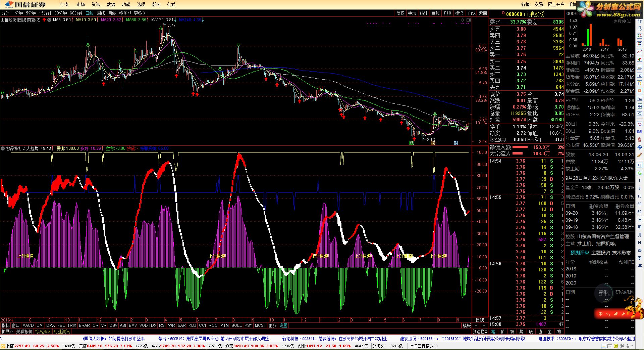Viewport: 644px width, 350px height.
Task: Click the wave lines indicator sidebar icon
Action: coord(640,124)
